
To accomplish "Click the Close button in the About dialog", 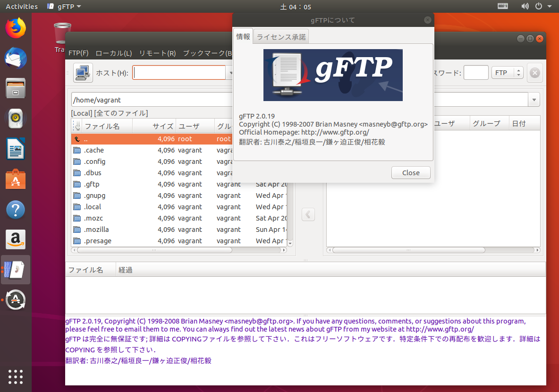I will tap(410, 172).
